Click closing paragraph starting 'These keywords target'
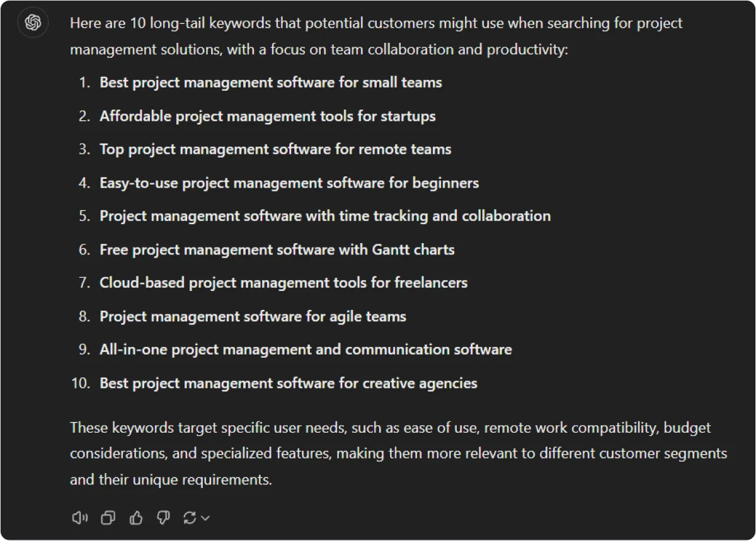This screenshot has width=756, height=541. click(x=398, y=453)
